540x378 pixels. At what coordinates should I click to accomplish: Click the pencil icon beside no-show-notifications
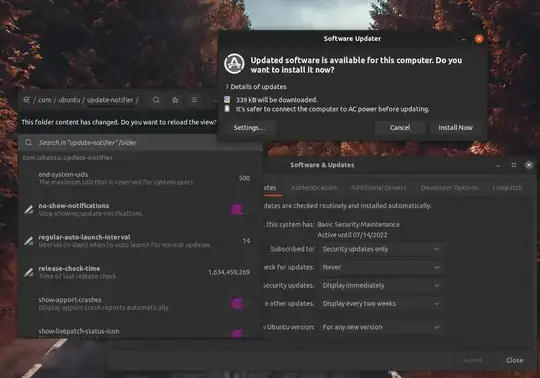click(x=29, y=209)
